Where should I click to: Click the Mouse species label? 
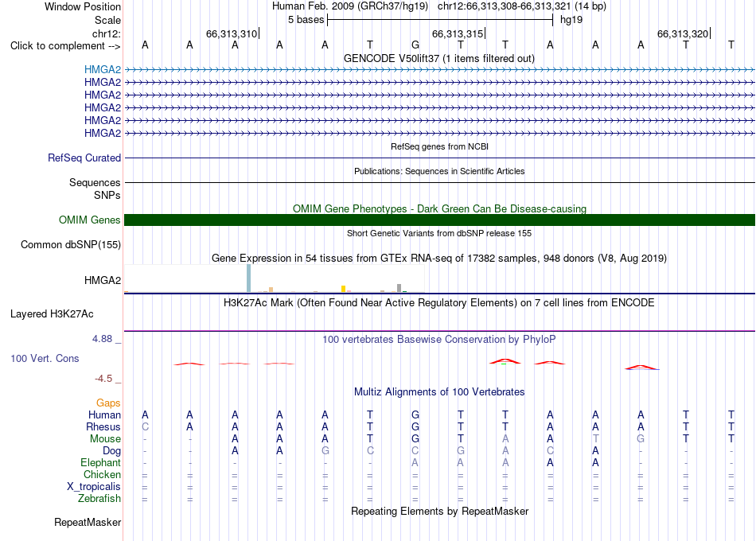coord(105,439)
